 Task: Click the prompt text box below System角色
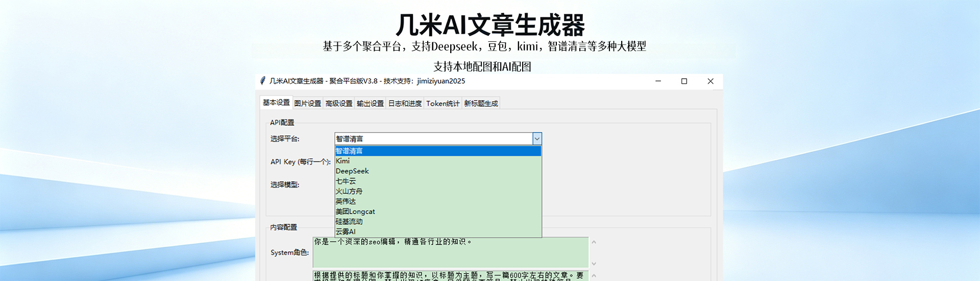click(451, 276)
